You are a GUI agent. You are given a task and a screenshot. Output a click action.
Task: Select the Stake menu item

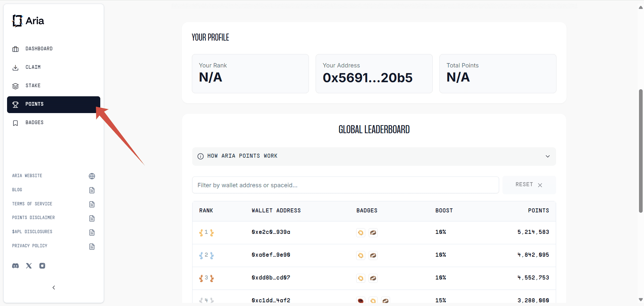click(33, 86)
